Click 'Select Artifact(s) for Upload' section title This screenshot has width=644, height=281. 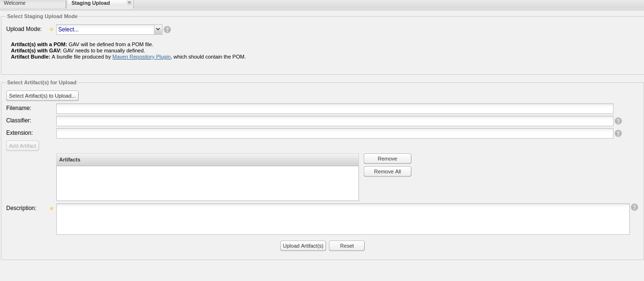(x=42, y=82)
